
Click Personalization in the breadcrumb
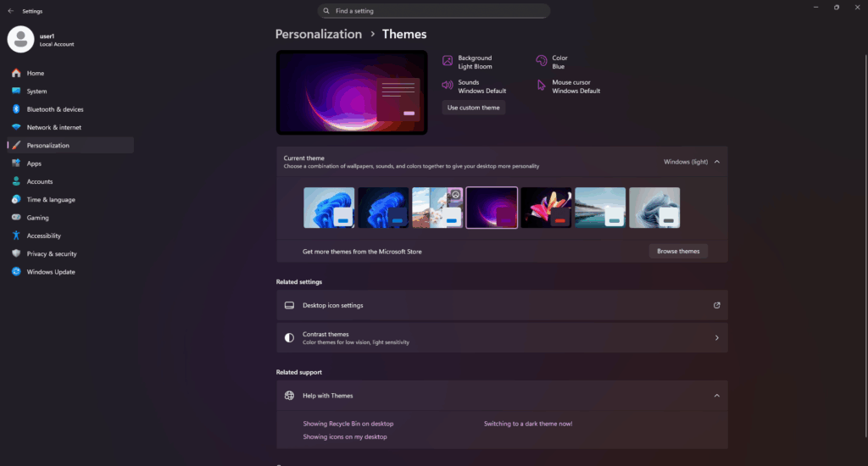tap(319, 35)
